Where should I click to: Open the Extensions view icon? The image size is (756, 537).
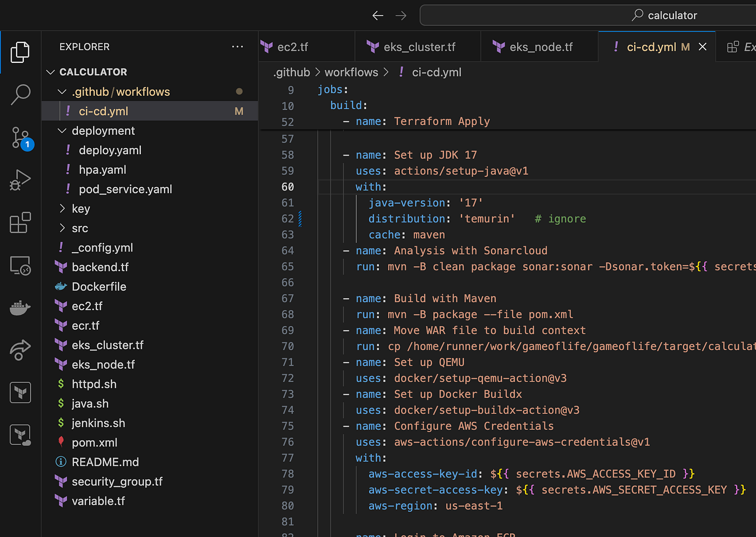click(21, 223)
